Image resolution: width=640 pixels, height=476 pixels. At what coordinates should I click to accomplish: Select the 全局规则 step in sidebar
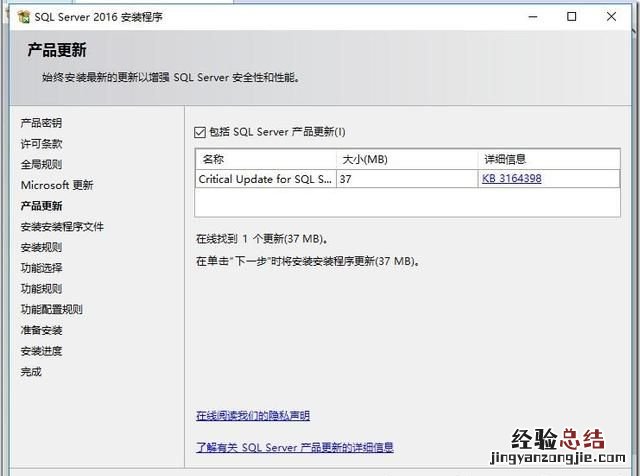pos(41,165)
